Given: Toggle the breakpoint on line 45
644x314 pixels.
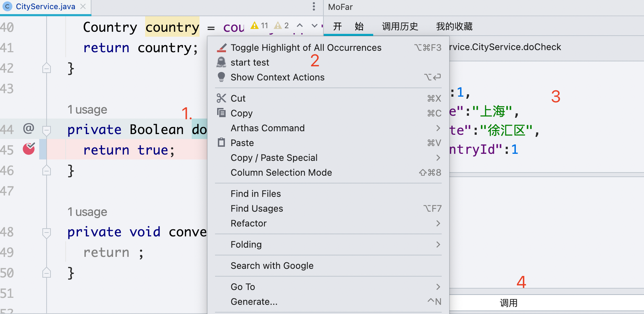Looking at the screenshot, I should point(29,149).
